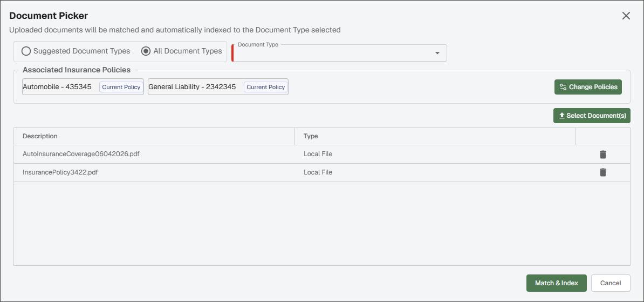Click the Select Document(s) upload button
This screenshot has height=302, width=644.
coord(592,116)
